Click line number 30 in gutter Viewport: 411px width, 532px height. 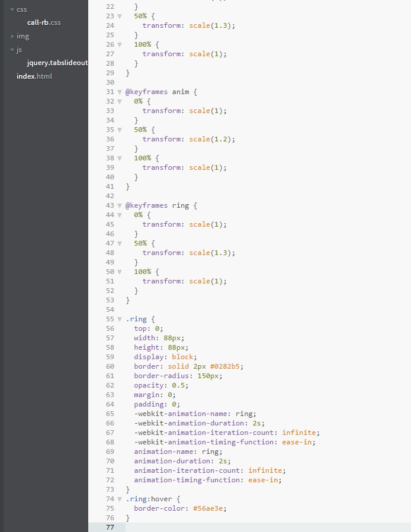(110, 82)
